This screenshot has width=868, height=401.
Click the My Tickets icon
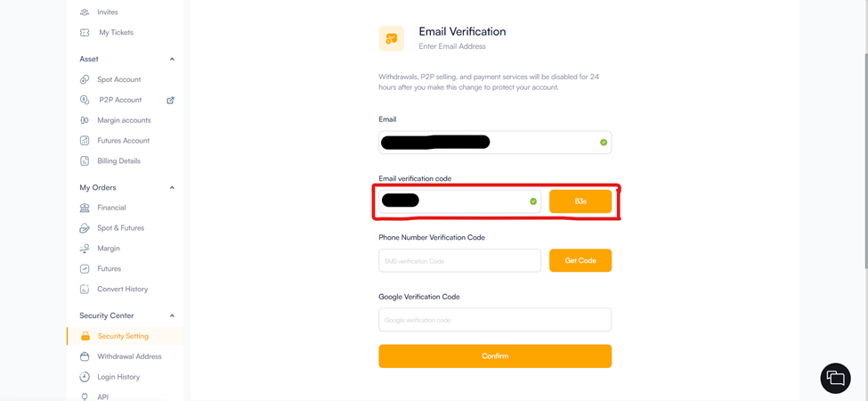click(85, 33)
